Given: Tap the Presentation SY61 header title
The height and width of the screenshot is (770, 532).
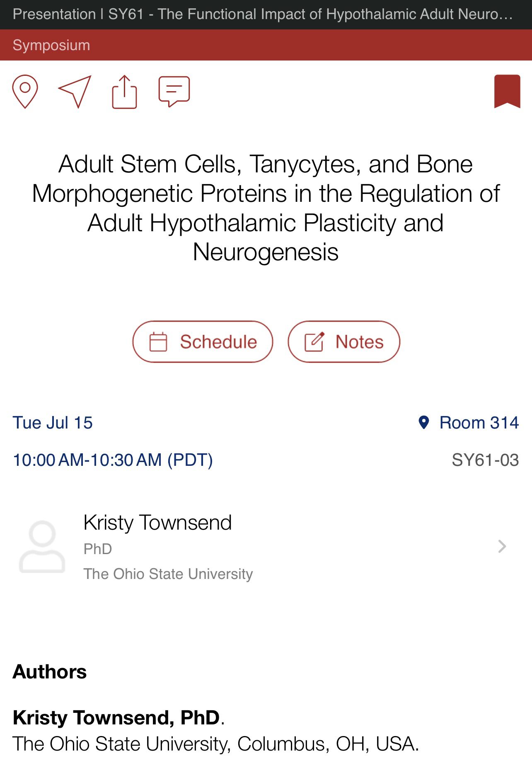Looking at the screenshot, I should tap(263, 15).
